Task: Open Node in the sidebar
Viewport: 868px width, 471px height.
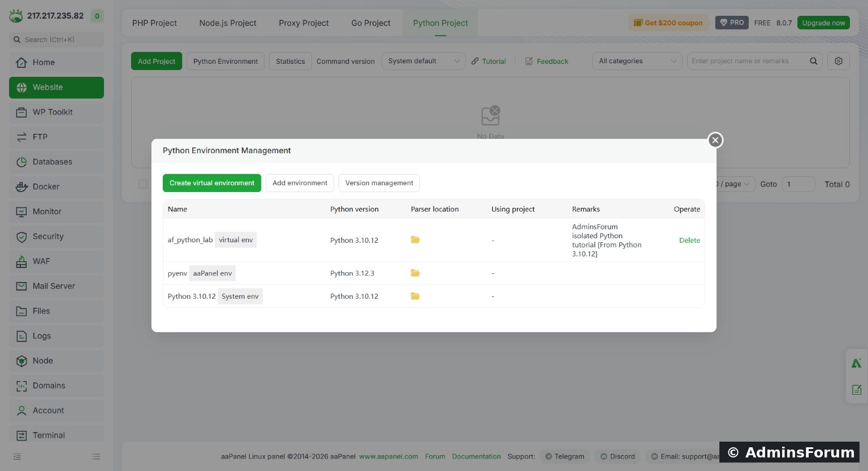Action: 57,360
